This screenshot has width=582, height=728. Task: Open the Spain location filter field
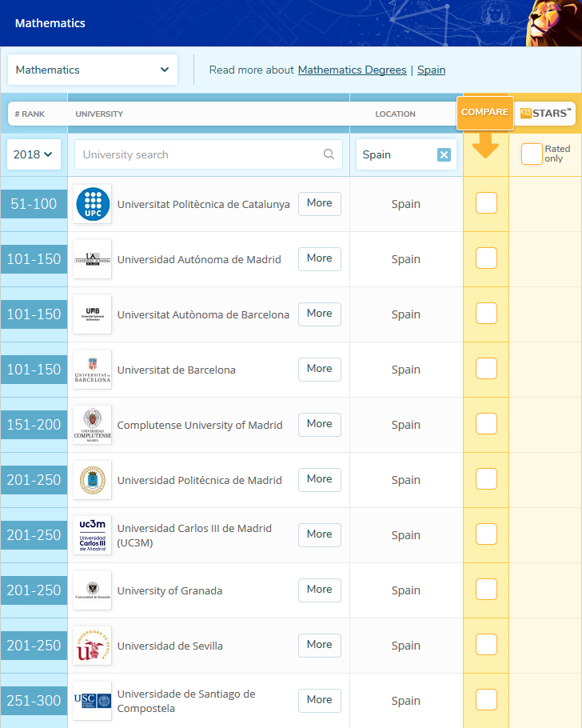tap(406, 154)
